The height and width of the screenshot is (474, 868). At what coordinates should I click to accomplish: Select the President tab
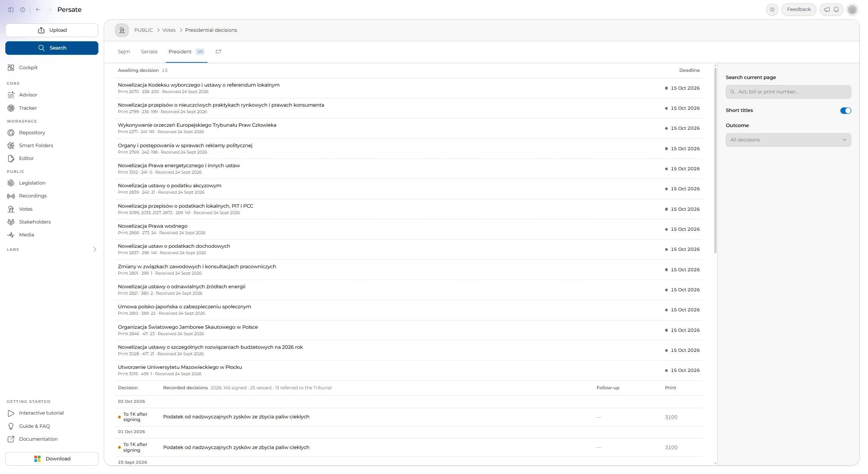186,52
